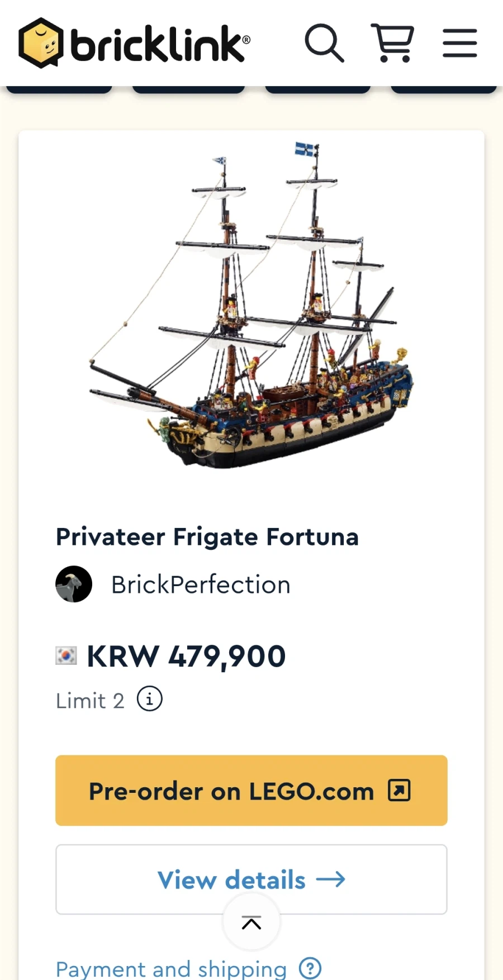Click the Limit 2 text label
The image size is (503, 980).
point(90,701)
